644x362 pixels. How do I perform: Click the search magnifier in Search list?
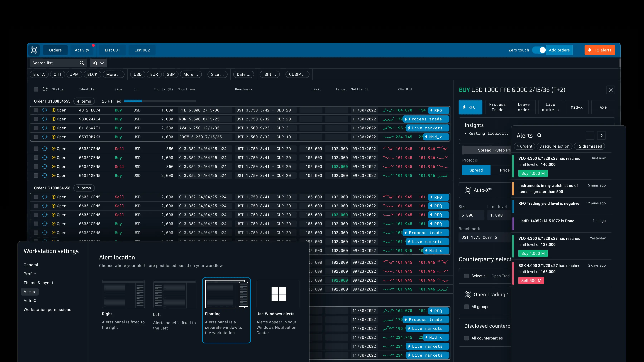click(82, 63)
